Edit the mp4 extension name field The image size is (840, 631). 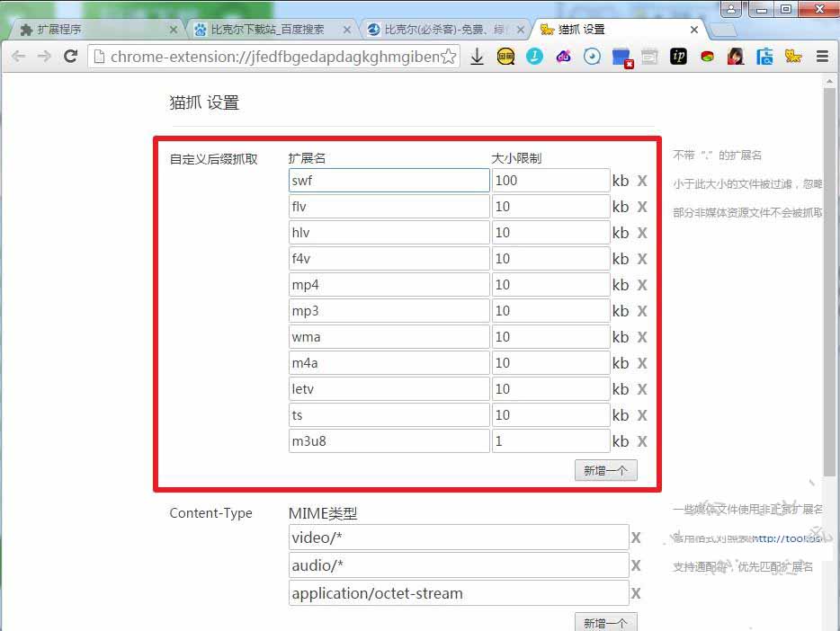coord(389,285)
